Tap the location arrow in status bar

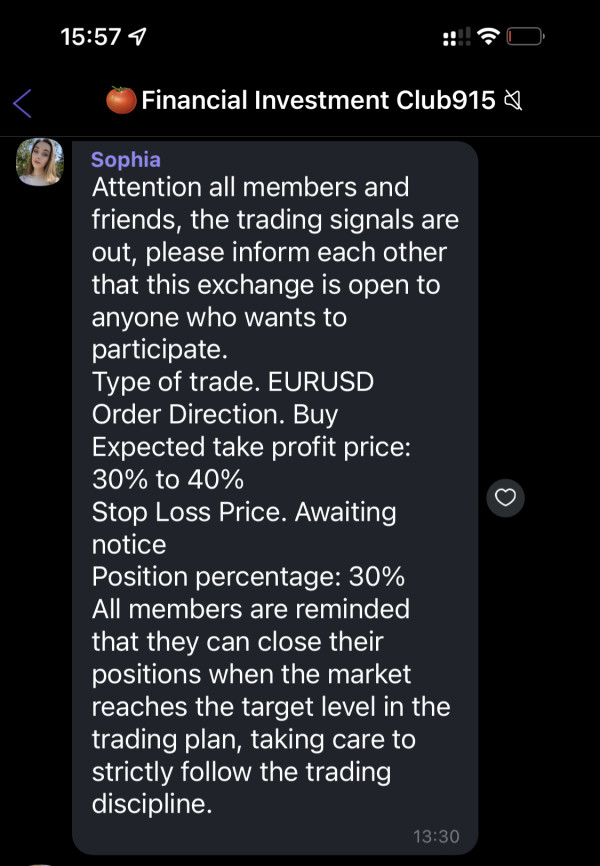(x=138, y=37)
